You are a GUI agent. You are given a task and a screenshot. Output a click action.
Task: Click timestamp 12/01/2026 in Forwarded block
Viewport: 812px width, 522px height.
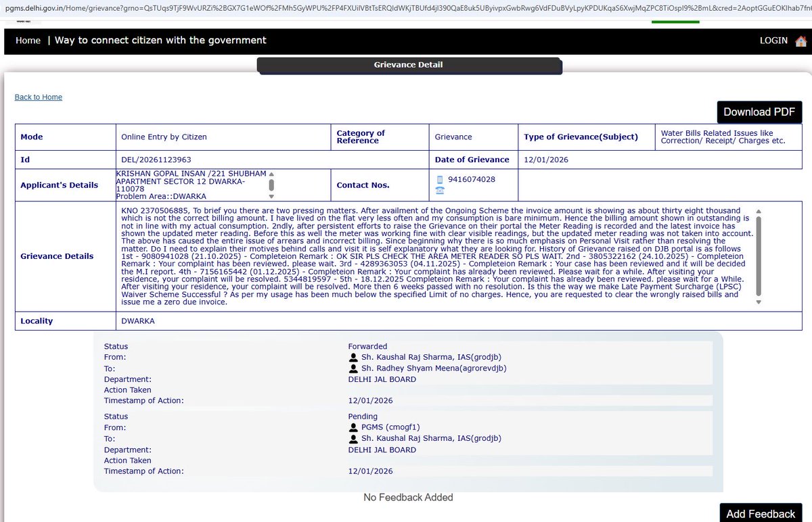point(370,401)
